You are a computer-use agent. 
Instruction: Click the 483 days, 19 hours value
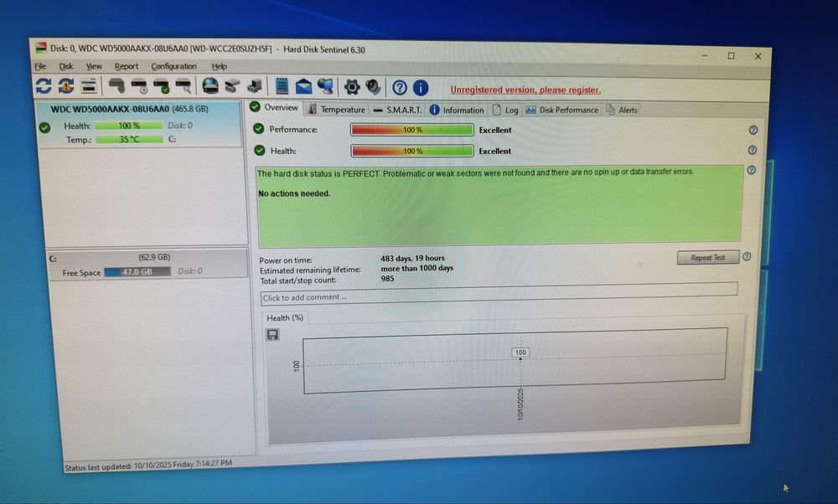click(x=412, y=259)
